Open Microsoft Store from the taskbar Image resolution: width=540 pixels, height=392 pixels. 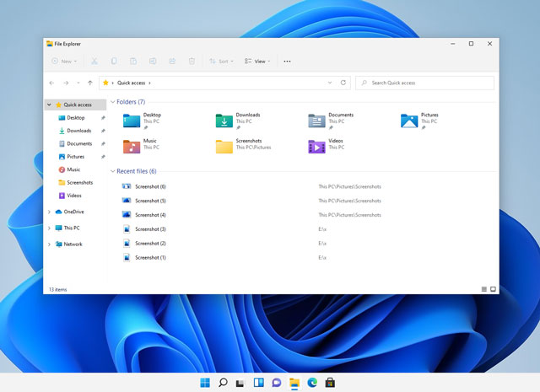pos(330,383)
